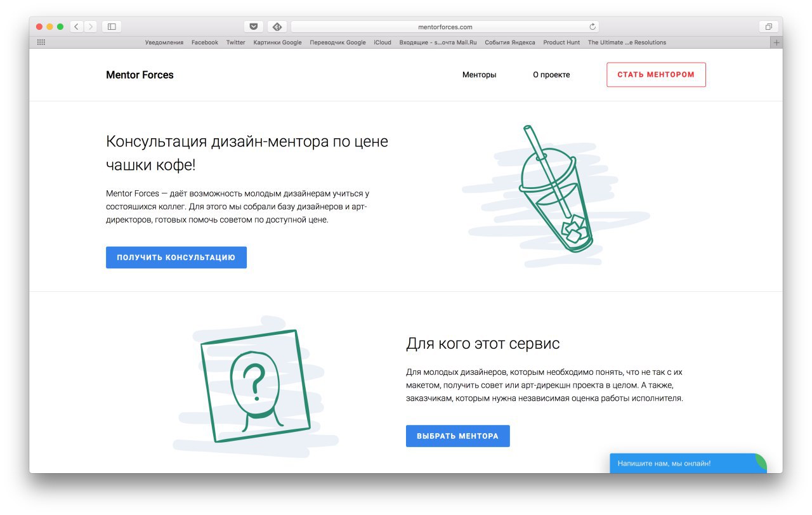Show all tabs overview icon
Screen dimensions: 812x515
point(768,27)
